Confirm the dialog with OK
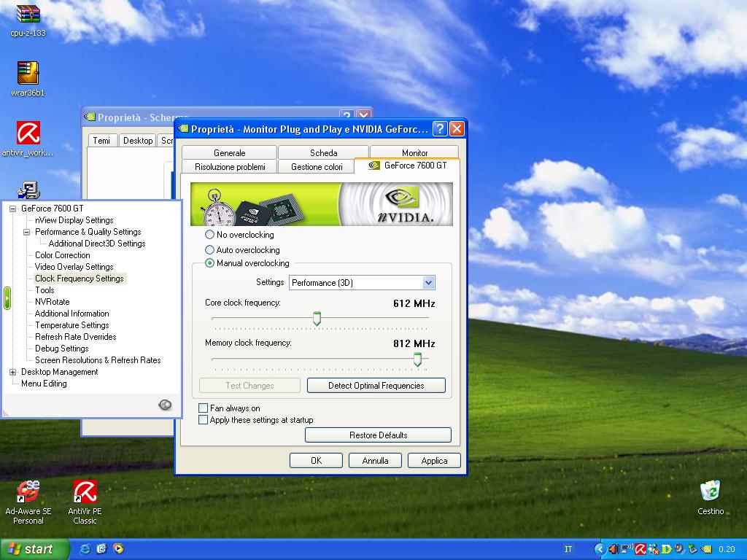This screenshot has height=560, width=747. tap(317, 461)
